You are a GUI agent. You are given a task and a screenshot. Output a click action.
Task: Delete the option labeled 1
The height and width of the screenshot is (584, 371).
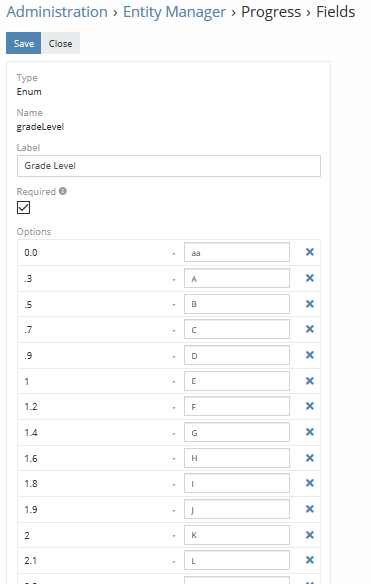(x=310, y=381)
